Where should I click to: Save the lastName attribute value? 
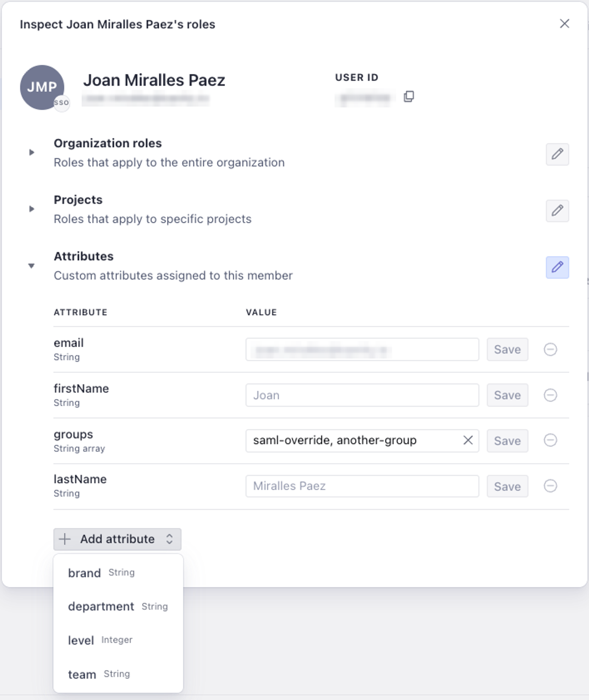(x=507, y=486)
